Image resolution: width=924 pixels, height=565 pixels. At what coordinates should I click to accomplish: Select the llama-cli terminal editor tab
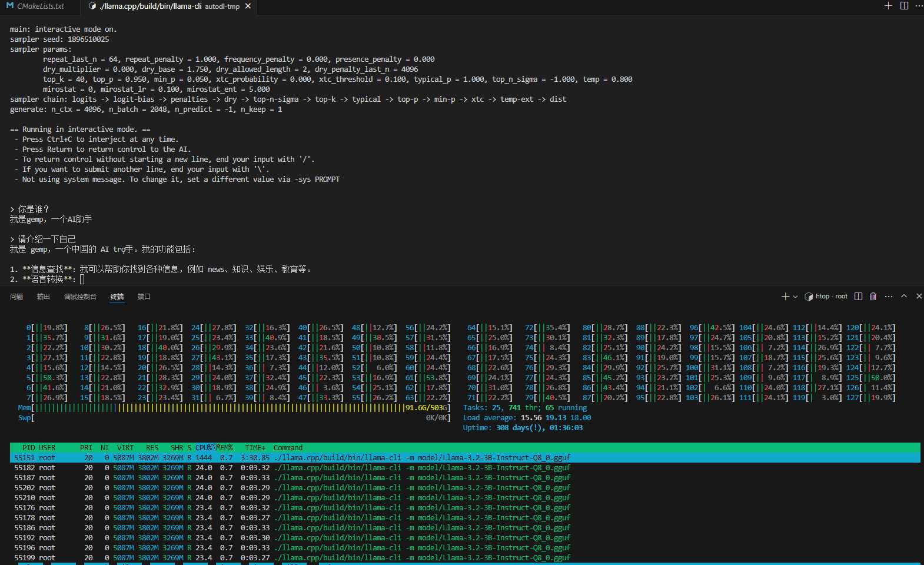tap(169, 6)
